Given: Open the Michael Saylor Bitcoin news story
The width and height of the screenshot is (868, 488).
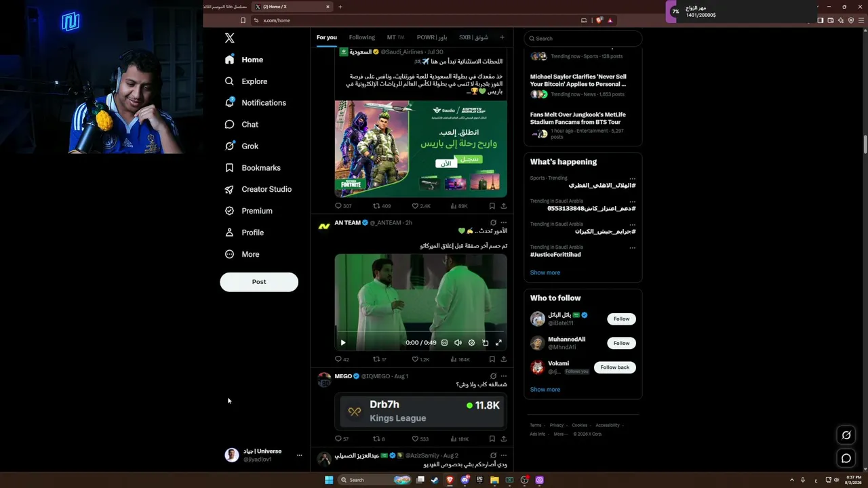Looking at the screenshot, I should tap(578, 81).
